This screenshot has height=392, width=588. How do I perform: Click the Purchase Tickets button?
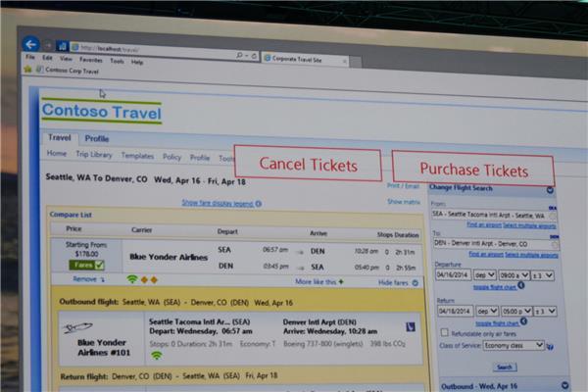(473, 169)
